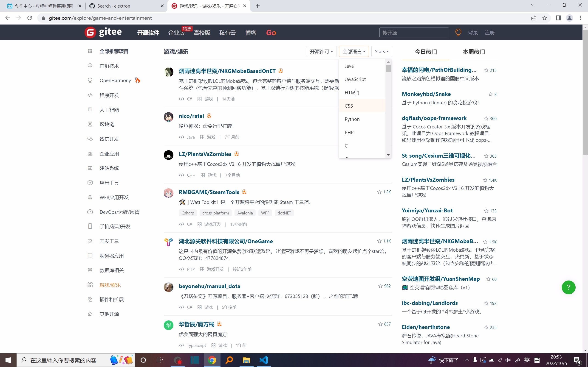
Task: Select Python from language dropdown
Action: click(352, 119)
